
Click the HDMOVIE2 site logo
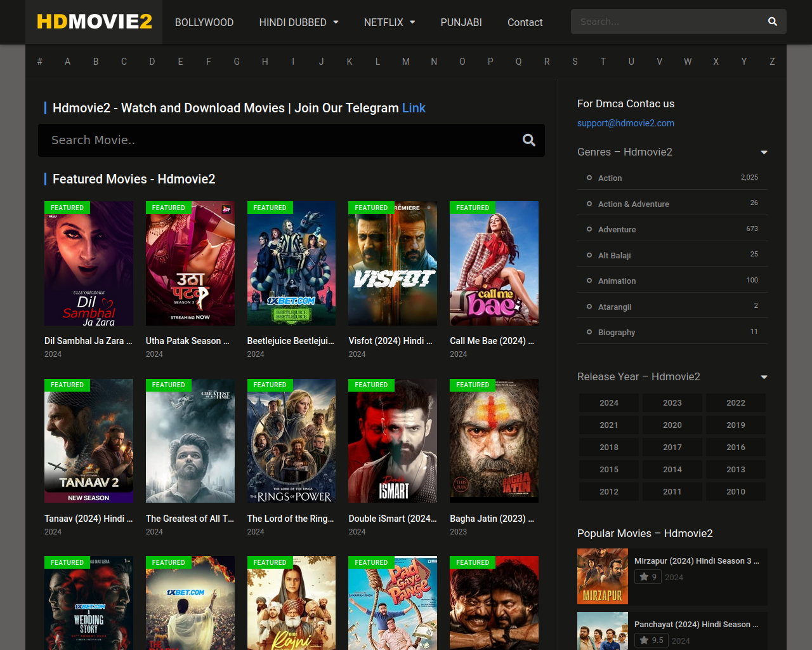click(x=95, y=22)
